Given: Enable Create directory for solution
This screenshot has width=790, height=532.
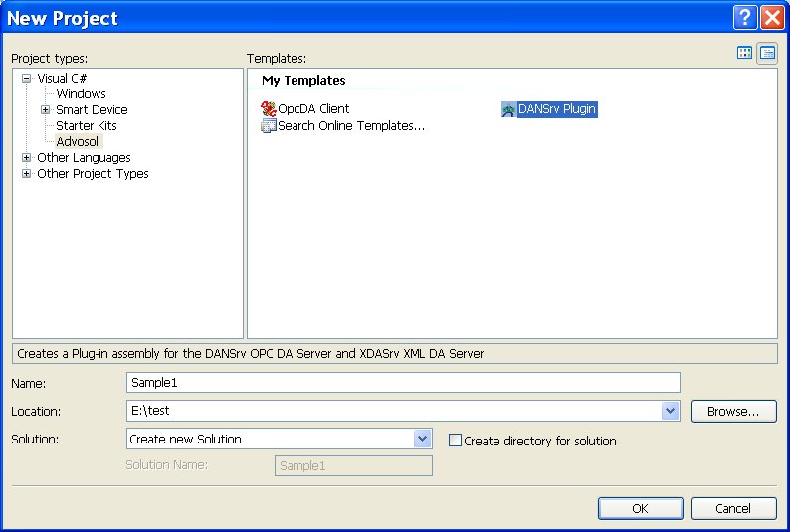Looking at the screenshot, I should 455,441.
